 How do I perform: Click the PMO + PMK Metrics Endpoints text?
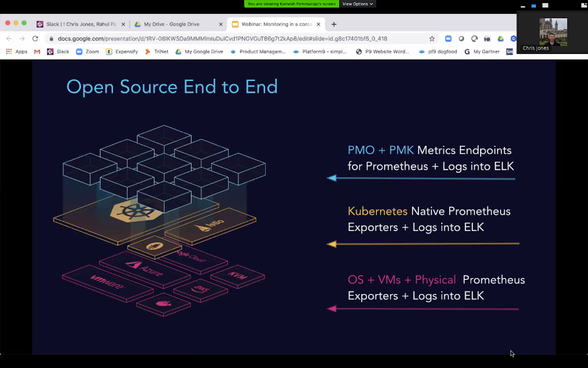(x=430, y=158)
